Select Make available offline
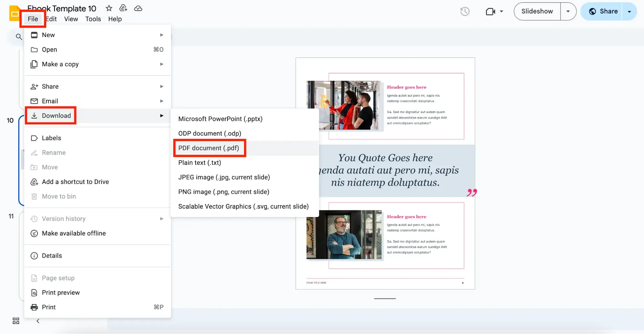The height and width of the screenshot is (334, 644). point(98,233)
